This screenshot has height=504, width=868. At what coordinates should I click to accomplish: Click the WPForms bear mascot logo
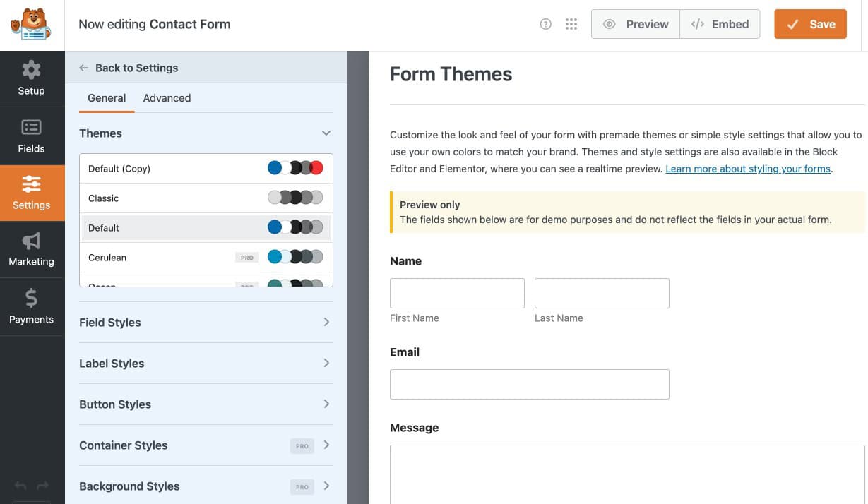[31, 25]
